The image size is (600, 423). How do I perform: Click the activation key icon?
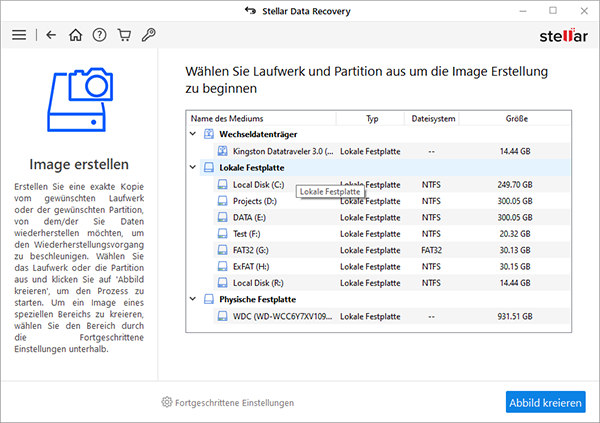point(148,35)
